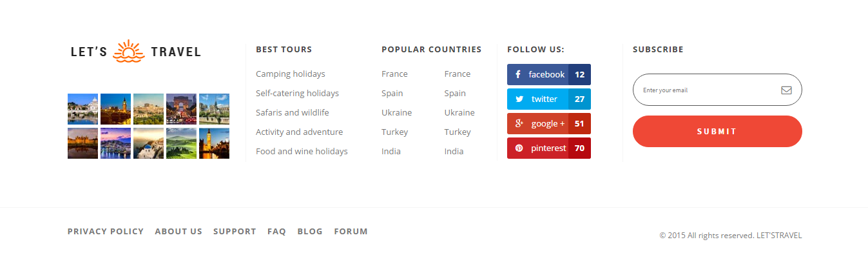Open the FAQ footer link
The width and height of the screenshot is (868, 253).
coord(276,231)
